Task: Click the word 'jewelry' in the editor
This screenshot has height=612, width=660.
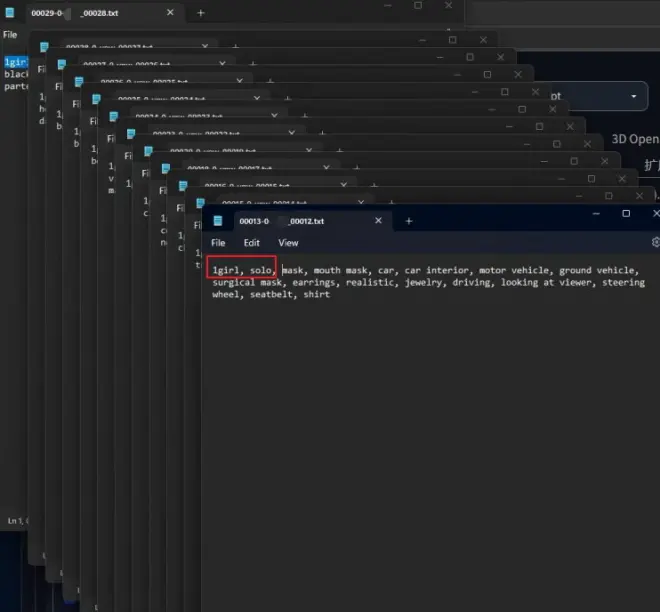Action: pos(423,282)
